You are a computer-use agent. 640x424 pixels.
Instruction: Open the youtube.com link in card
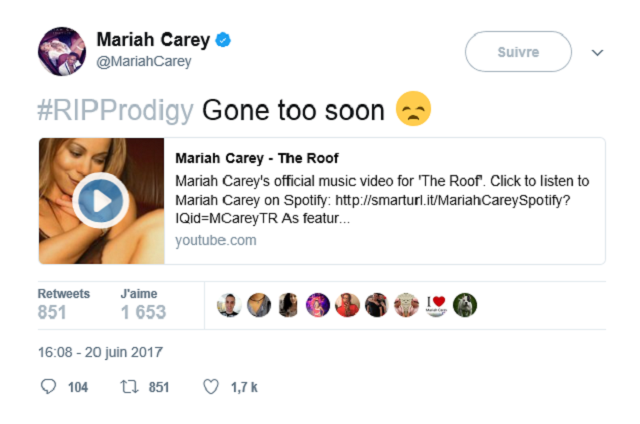click(216, 240)
